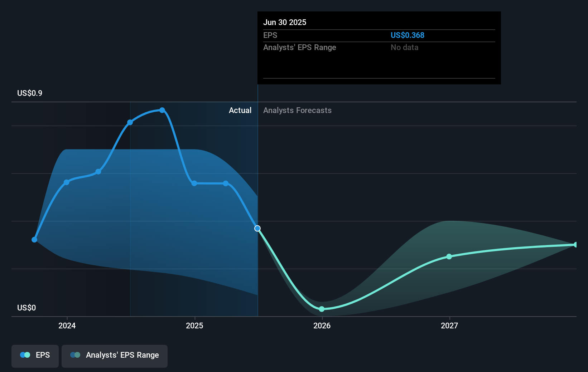
Task: Toggle the EPS legend button
Action: pyautogui.click(x=35, y=356)
